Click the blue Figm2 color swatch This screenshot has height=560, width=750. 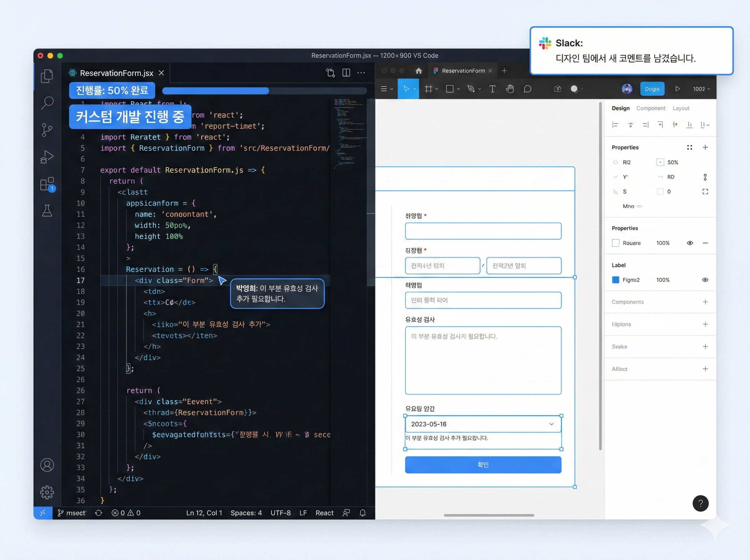(x=615, y=280)
